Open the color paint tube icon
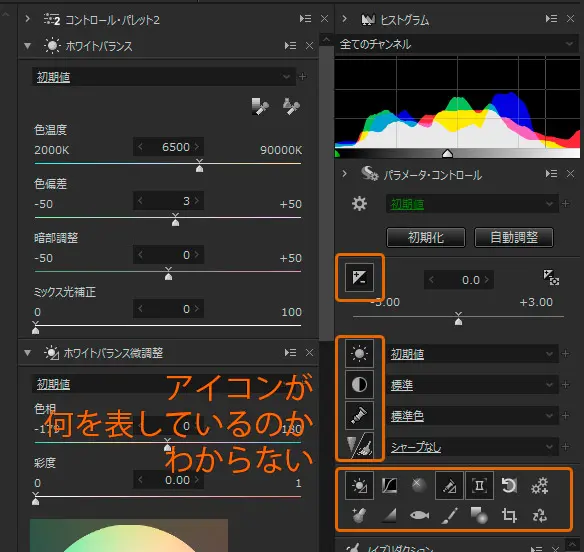The image size is (584, 552). coord(359,415)
